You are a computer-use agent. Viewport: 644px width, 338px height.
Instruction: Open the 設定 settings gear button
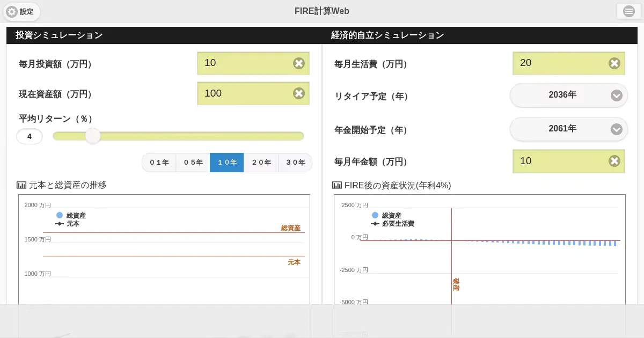pyautogui.click(x=21, y=11)
